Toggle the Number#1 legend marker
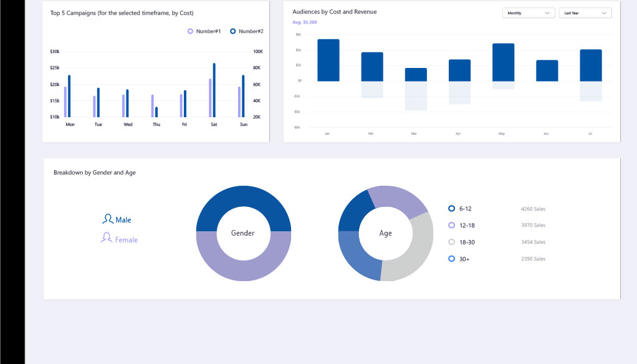Screen dimensions: 637x364 point(190,31)
